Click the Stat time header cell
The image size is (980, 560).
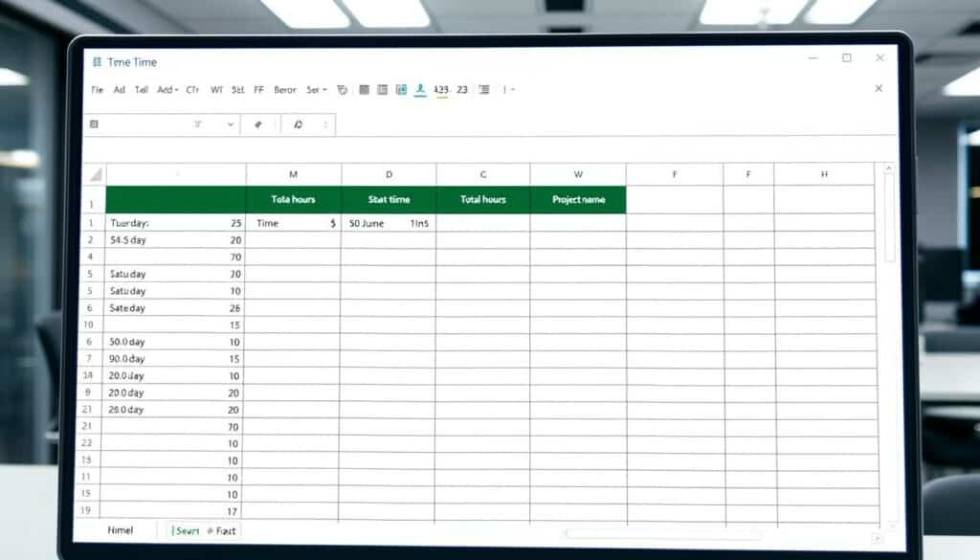(389, 199)
